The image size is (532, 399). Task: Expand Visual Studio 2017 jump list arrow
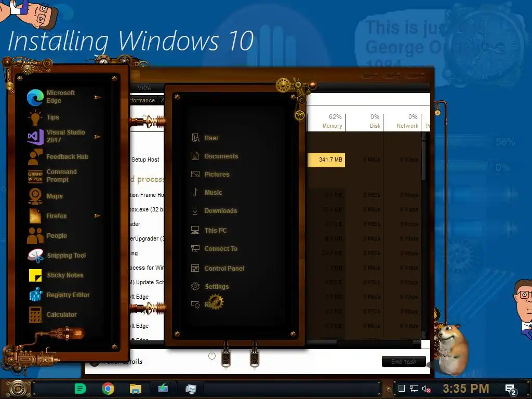point(97,137)
